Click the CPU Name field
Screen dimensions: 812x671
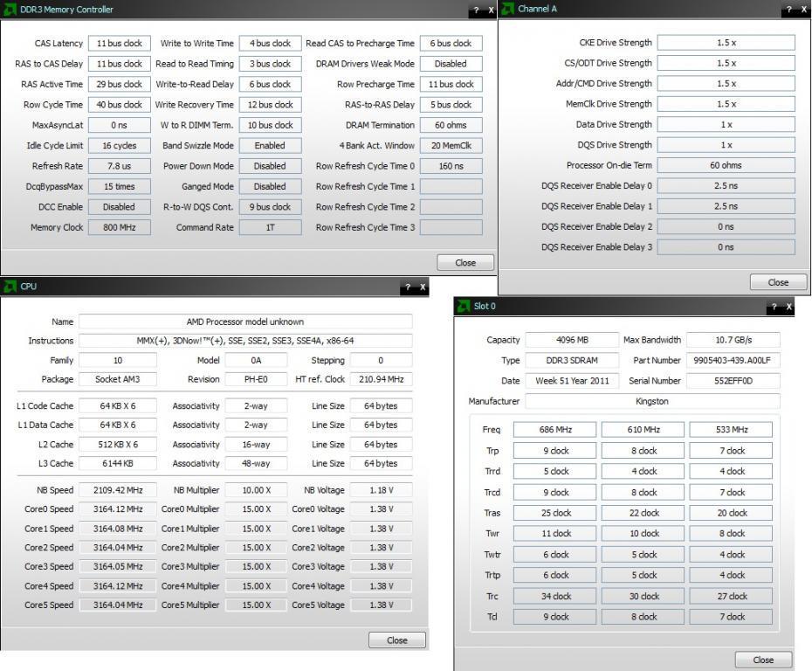coord(245,322)
